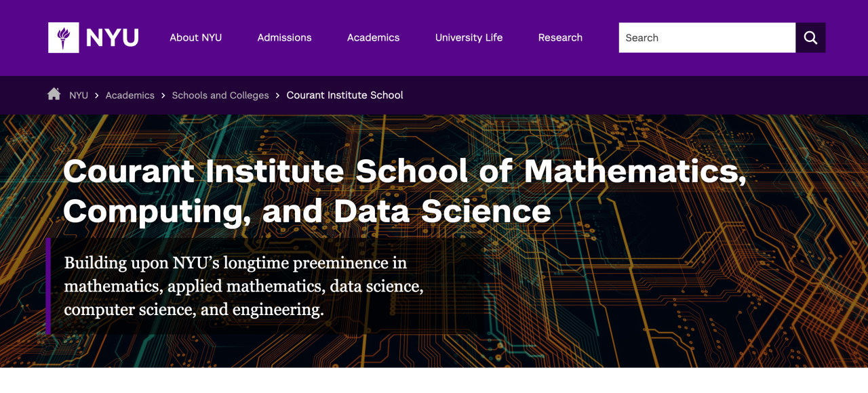868x393 pixels.
Task: Go to the Academics breadcrumb link
Action: tap(130, 96)
